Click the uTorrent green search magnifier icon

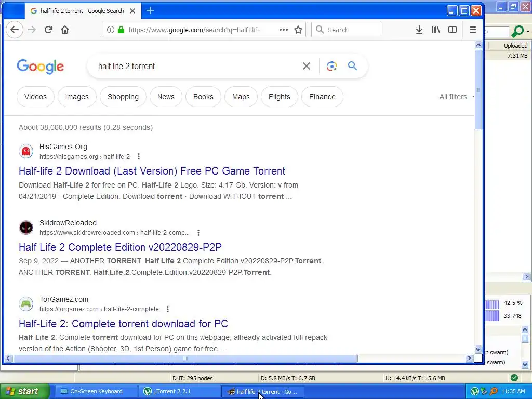tap(517, 31)
